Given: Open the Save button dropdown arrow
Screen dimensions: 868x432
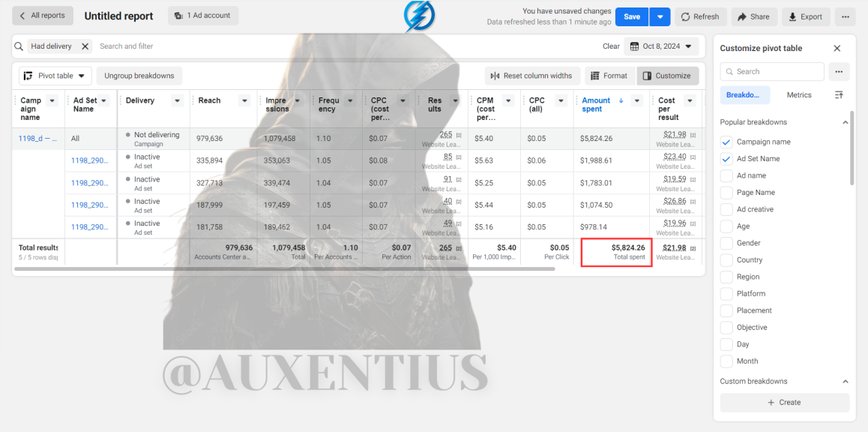Looking at the screenshot, I should click(660, 16).
